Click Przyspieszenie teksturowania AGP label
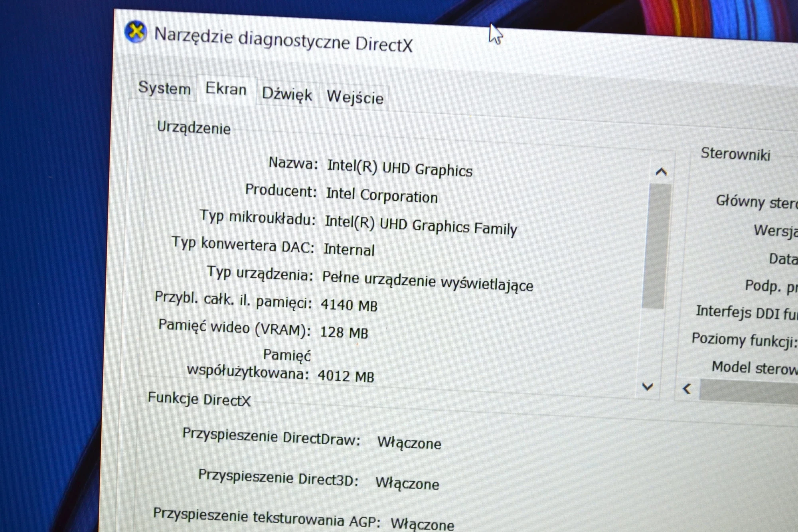 tap(267, 518)
